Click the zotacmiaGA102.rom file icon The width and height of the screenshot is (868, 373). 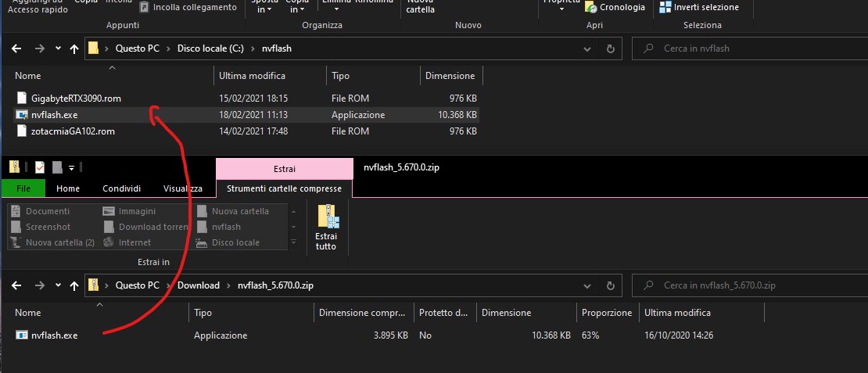point(22,131)
